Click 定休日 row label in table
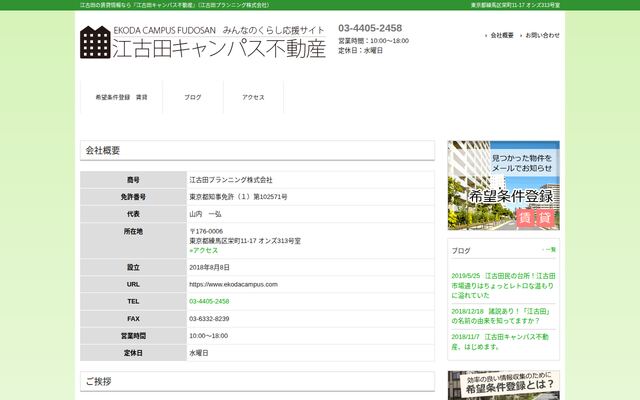Image resolution: width=640 pixels, height=400 pixels. [133, 353]
